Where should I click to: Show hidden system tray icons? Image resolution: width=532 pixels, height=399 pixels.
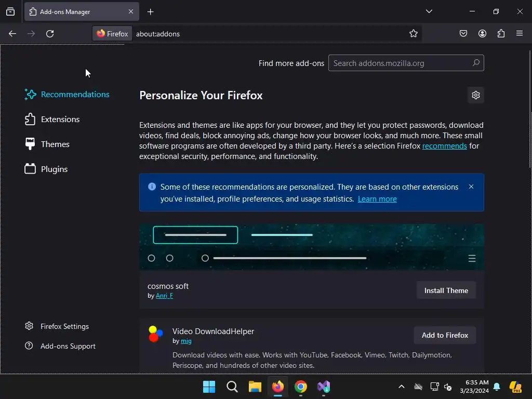pos(402,387)
